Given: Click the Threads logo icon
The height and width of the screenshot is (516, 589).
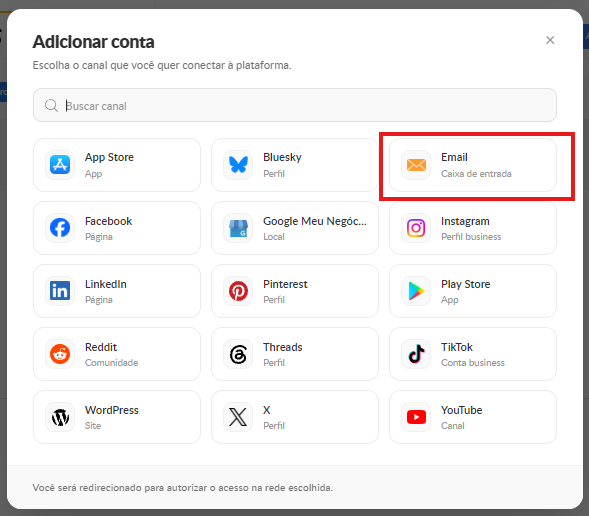Looking at the screenshot, I should click(x=238, y=354).
